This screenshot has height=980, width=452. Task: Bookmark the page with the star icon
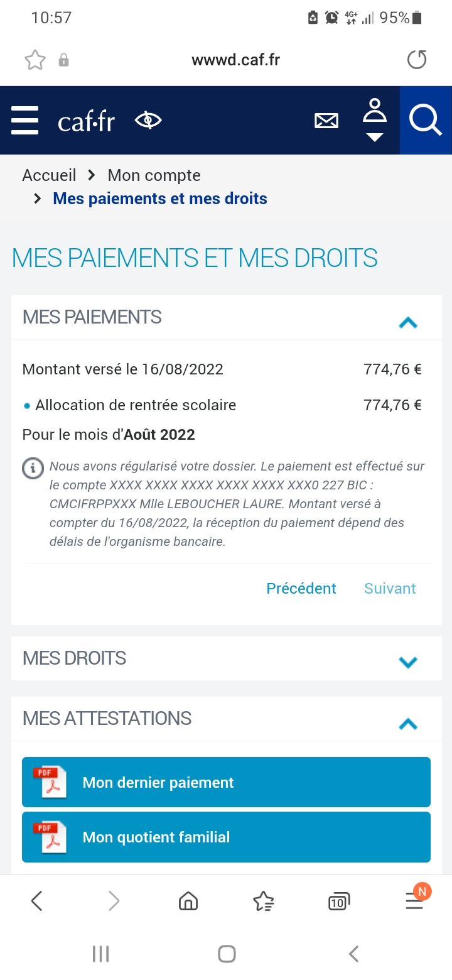pyautogui.click(x=35, y=60)
